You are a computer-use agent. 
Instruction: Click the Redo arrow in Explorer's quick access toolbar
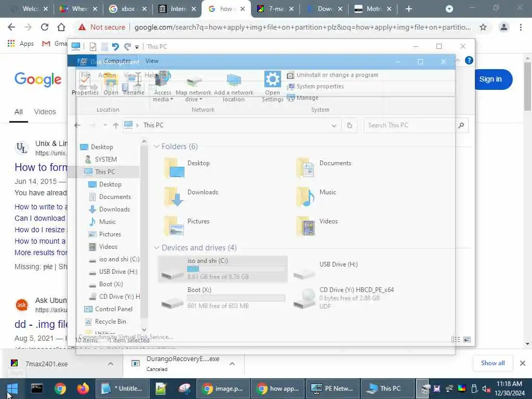tap(127, 46)
